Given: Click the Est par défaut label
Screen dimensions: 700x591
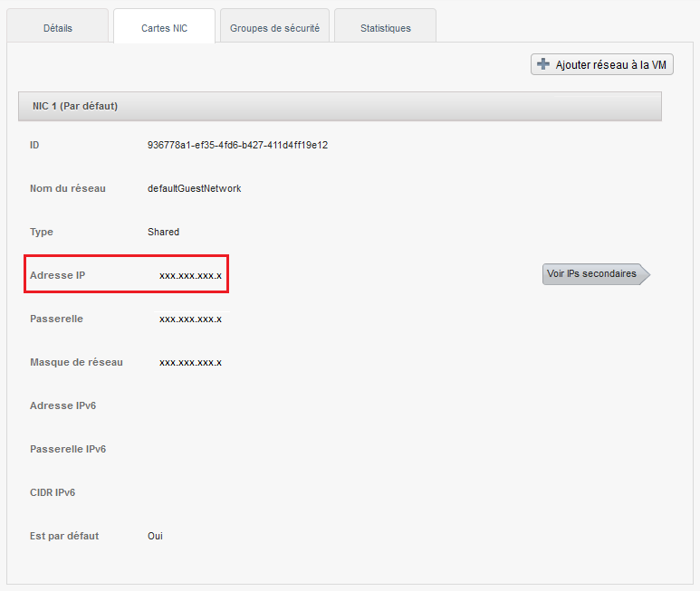Looking at the screenshot, I should [x=64, y=536].
